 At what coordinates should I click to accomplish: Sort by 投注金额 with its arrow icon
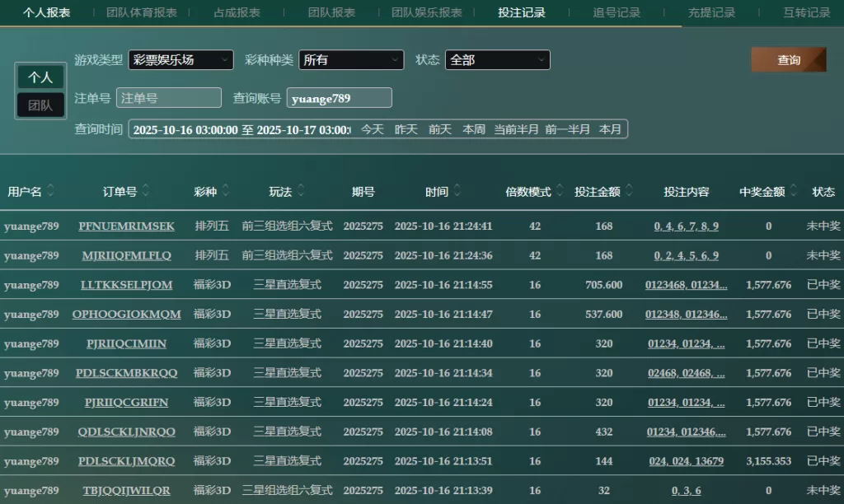tap(628, 191)
